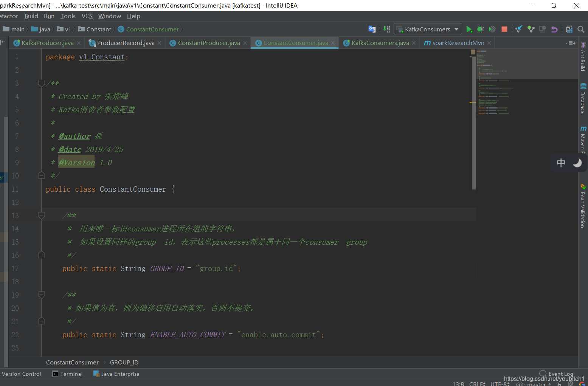Open Java Enterprise tool window
Image resolution: width=588 pixels, height=386 pixels.
tap(116, 374)
